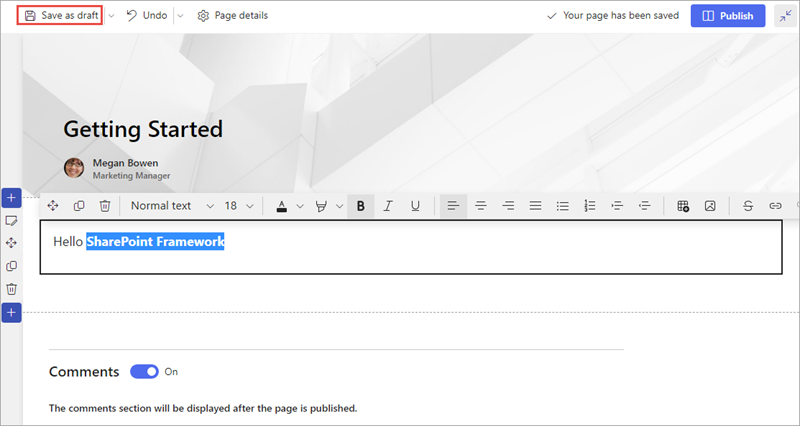This screenshot has height=426, width=800.
Task: Edit section properties icon in left rail
Action: [11, 221]
